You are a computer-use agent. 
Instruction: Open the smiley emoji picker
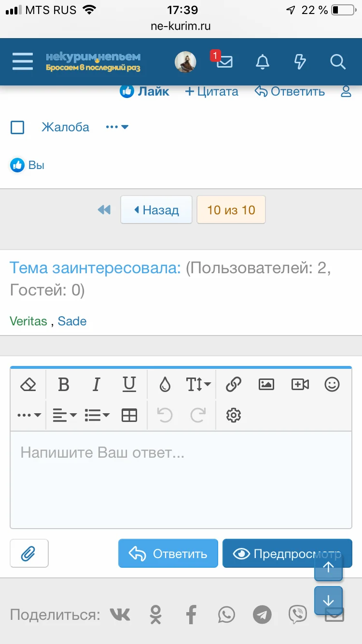pyautogui.click(x=332, y=385)
